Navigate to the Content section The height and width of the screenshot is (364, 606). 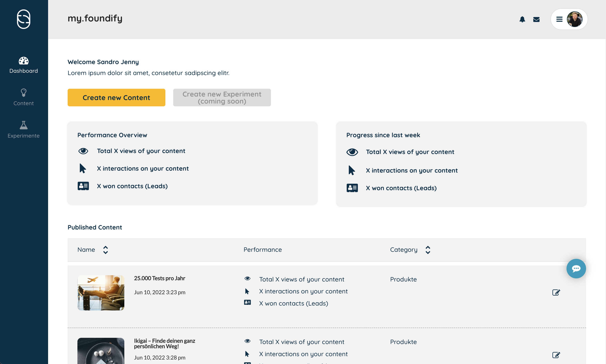23,103
